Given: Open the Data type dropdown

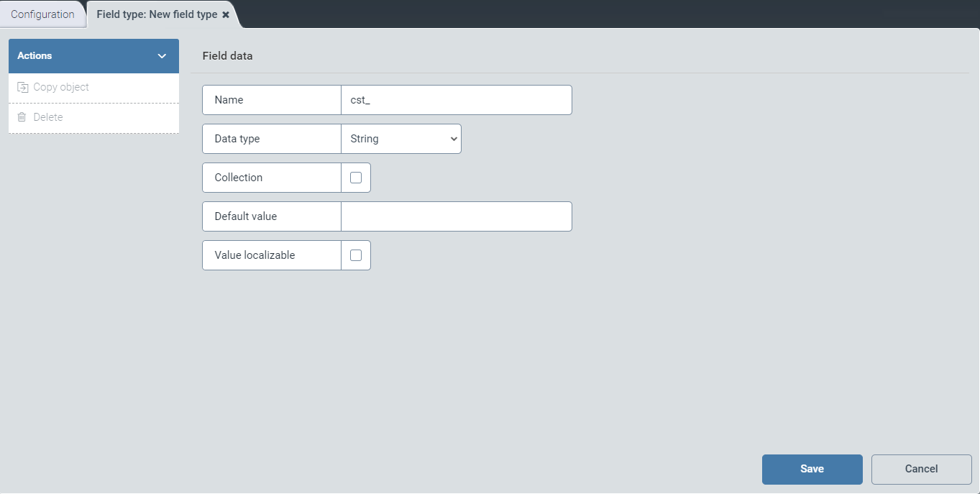Looking at the screenshot, I should (x=400, y=139).
